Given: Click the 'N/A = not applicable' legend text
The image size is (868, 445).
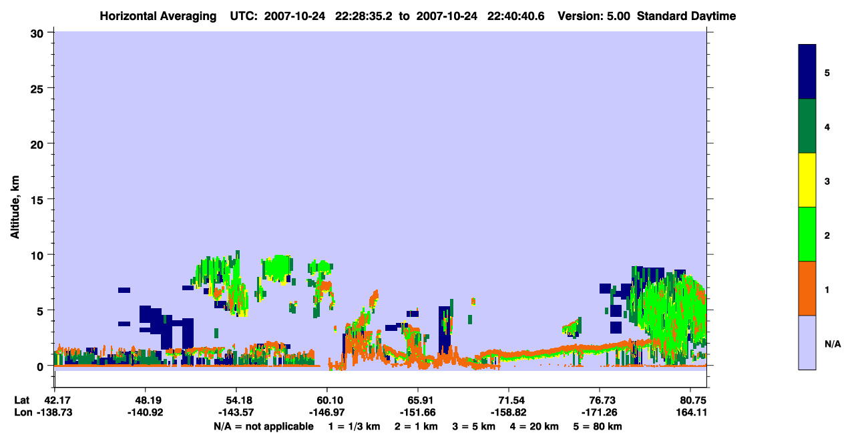Looking at the screenshot, I should pyautogui.click(x=263, y=426).
